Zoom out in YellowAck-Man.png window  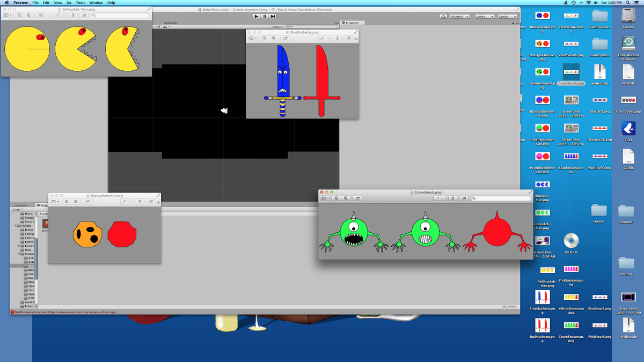click(20, 15)
